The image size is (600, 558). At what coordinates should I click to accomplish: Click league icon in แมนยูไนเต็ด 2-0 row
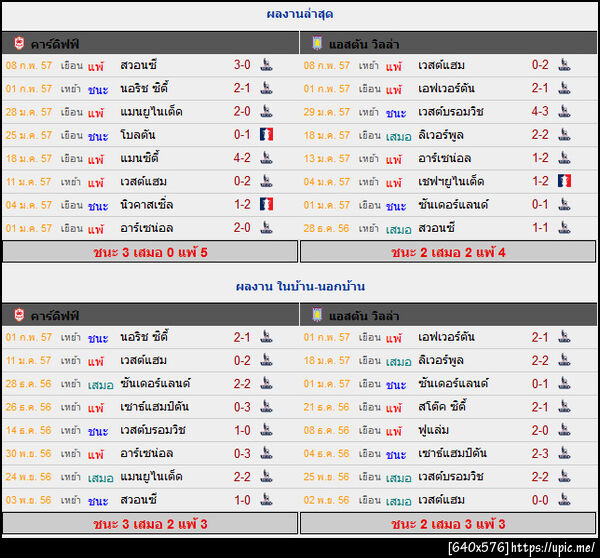point(266,111)
